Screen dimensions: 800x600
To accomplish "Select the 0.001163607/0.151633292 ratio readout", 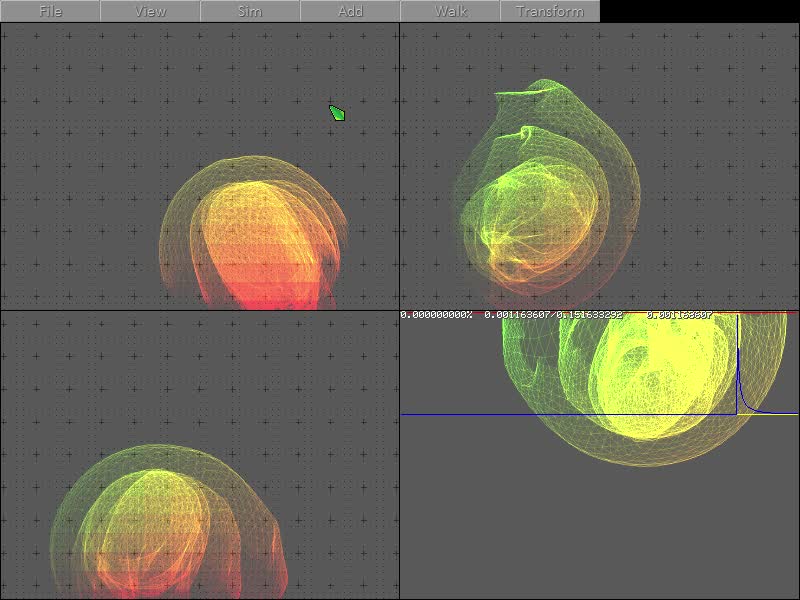I will pyautogui.click(x=553, y=315).
